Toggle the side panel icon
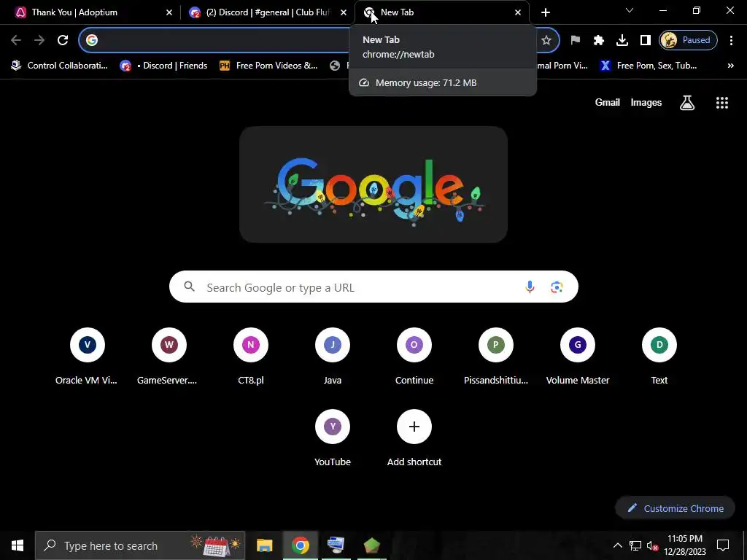The image size is (747, 560). click(x=645, y=40)
